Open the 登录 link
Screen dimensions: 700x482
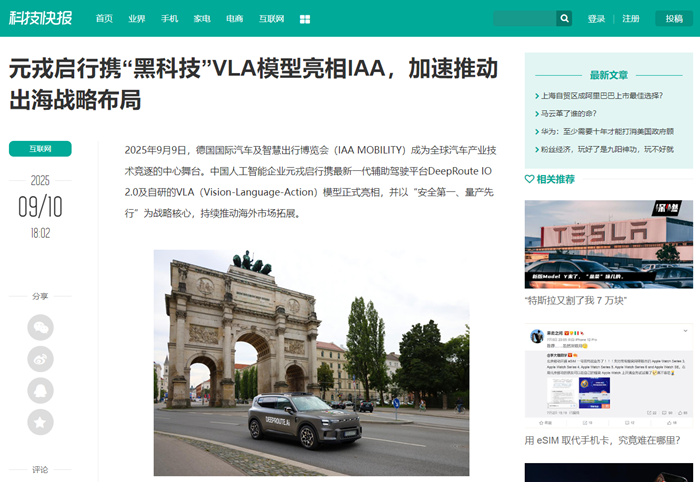click(x=596, y=18)
